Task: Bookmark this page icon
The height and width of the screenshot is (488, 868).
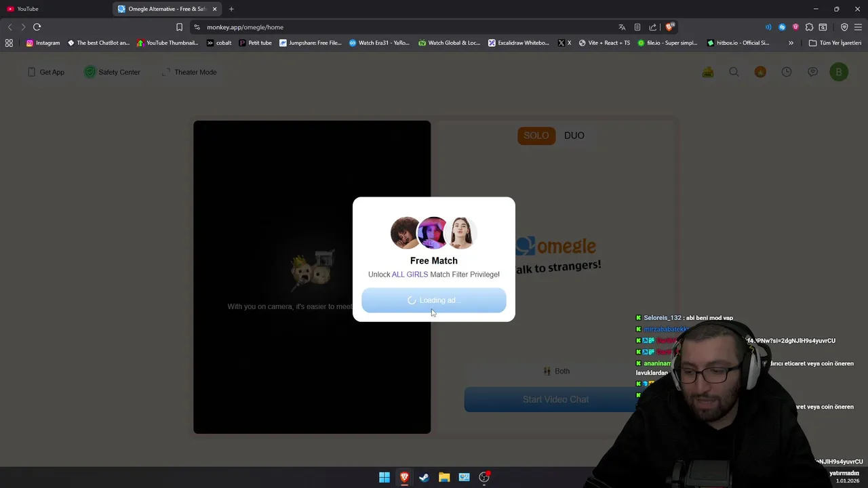Action: click(179, 27)
